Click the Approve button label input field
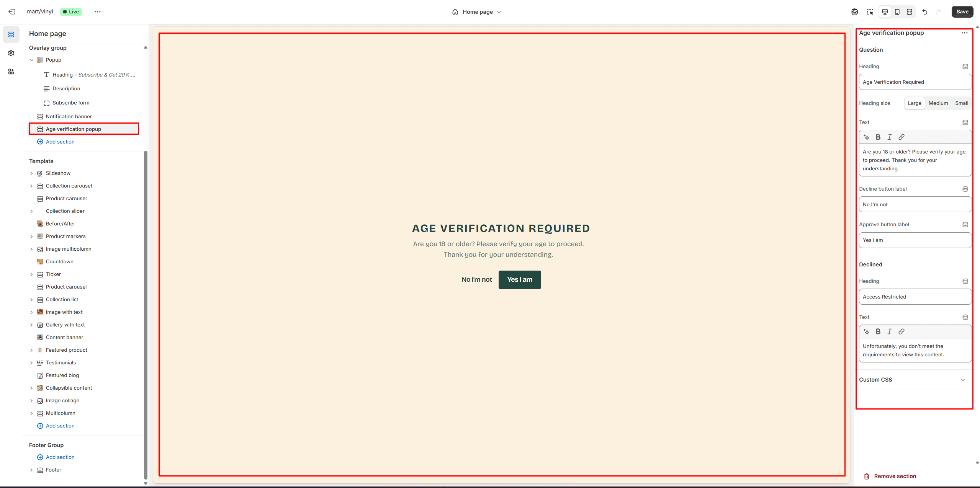Screen dimensions: 980x488 click(x=915, y=240)
